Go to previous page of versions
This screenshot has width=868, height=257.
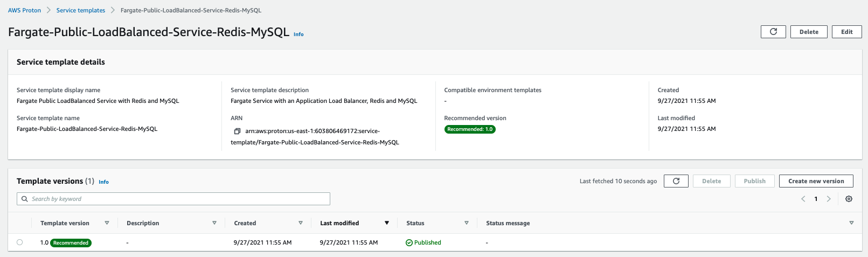pyautogui.click(x=803, y=199)
